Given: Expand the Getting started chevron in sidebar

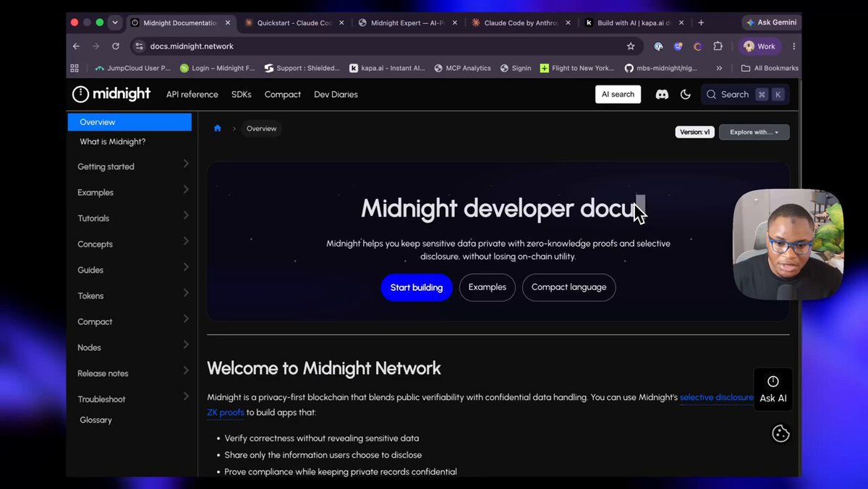Looking at the screenshot, I should click(x=186, y=164).
